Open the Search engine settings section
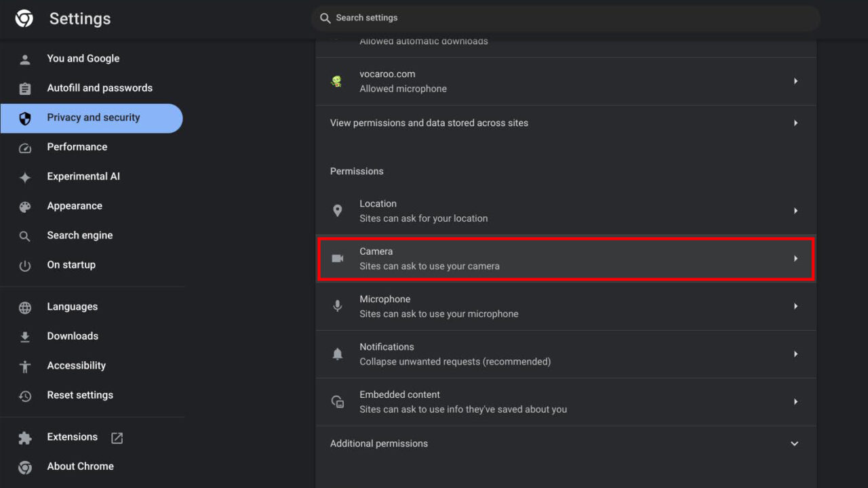 (80, 235)
